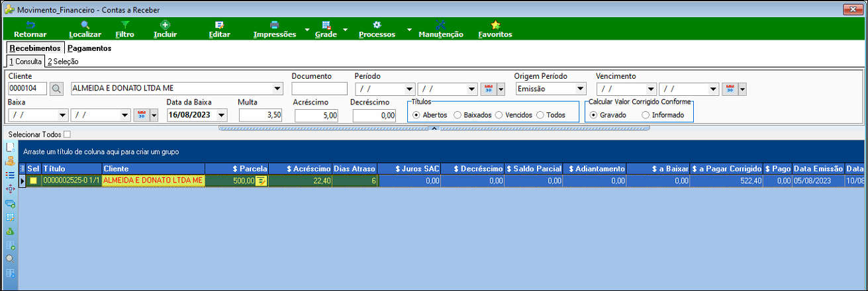Open the Localizar search tool
Image resolution: width=868 pixels, height=291 pixels.
85,29
